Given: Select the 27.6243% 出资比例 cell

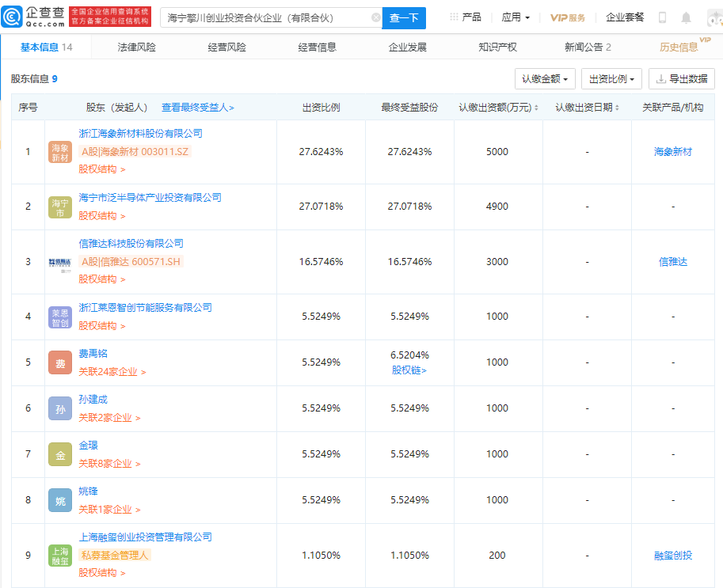Looking at the screenshot, I should [321, 152].
